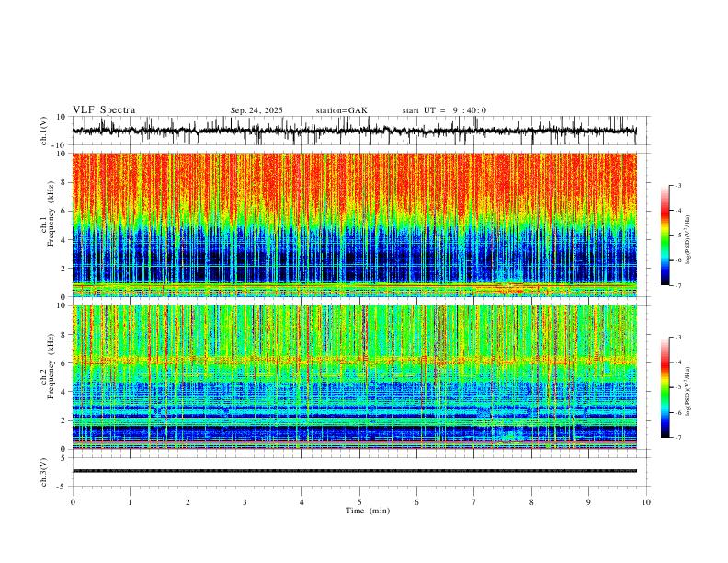Click the ch.2 colorbar "log(PSD)(V²/Hz)" label
This screenshot has height=563, width=728.
[688, 392]
